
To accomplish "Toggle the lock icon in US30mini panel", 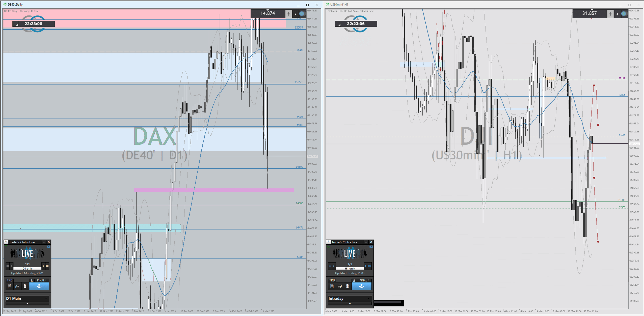I will click(x=354, y=280).
